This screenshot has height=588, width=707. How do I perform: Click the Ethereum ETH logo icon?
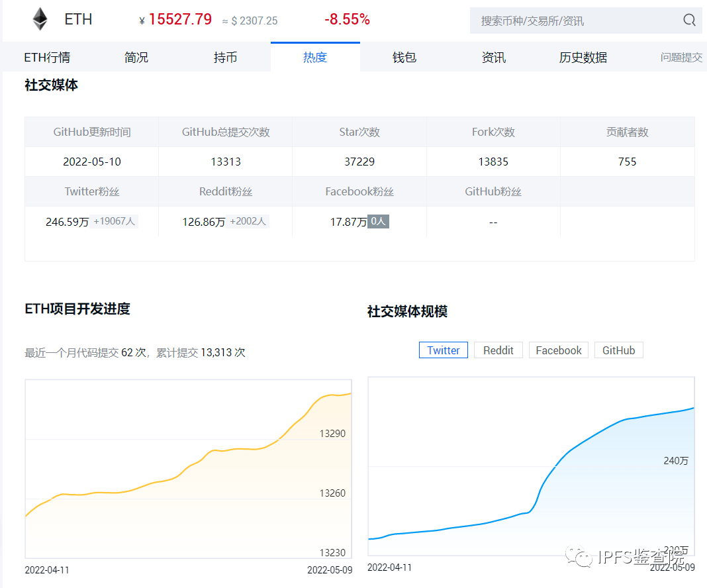[39, 19]
